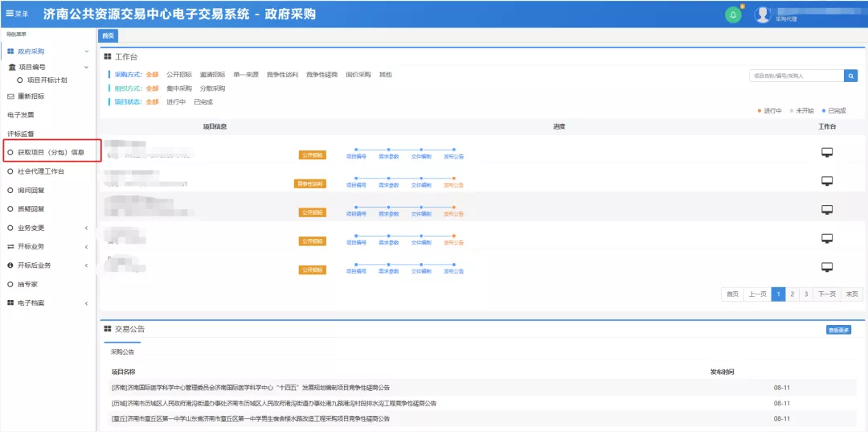The height and width of the screenshot is (432, 868).
Task: Click the notification bell icon
Action: 733,14
